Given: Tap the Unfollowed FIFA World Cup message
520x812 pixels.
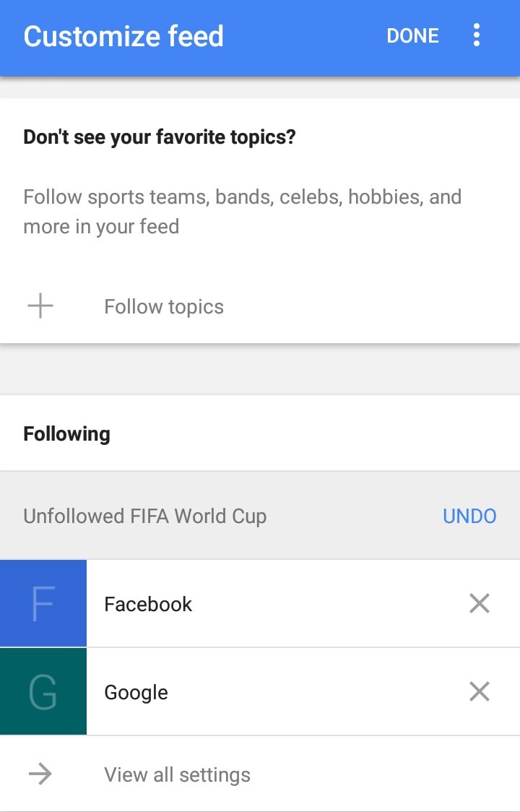Looking at the screenshot, I should [x=144, y=516].
